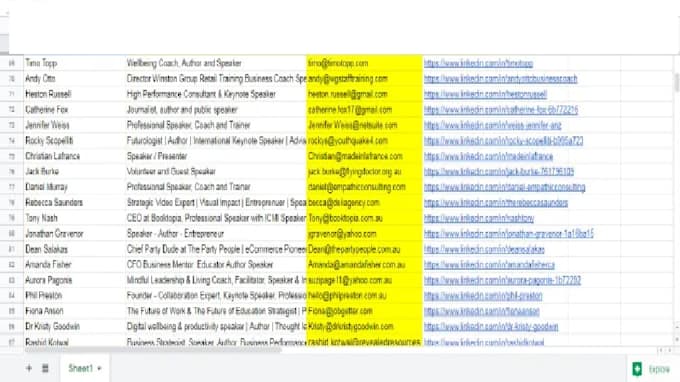680x382 pixels.
Task: Select the name cell "Fiona Anson"
Action: [74, 311]
